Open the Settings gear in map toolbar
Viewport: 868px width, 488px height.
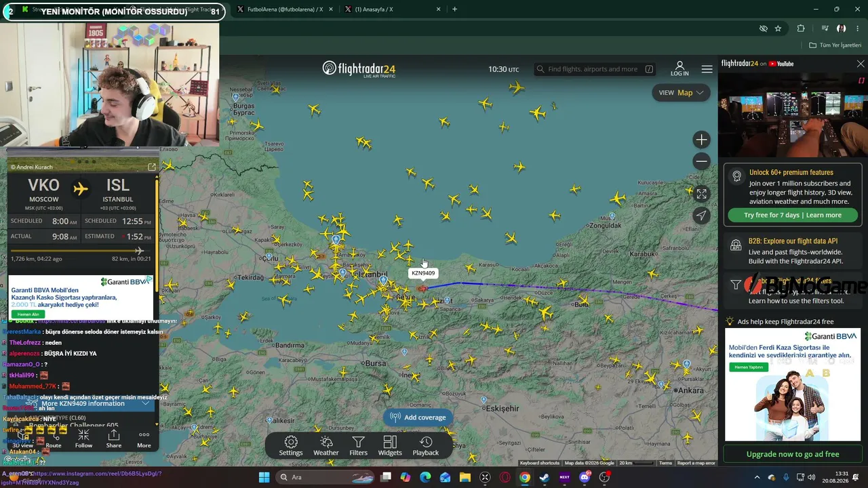pos(291,446)
